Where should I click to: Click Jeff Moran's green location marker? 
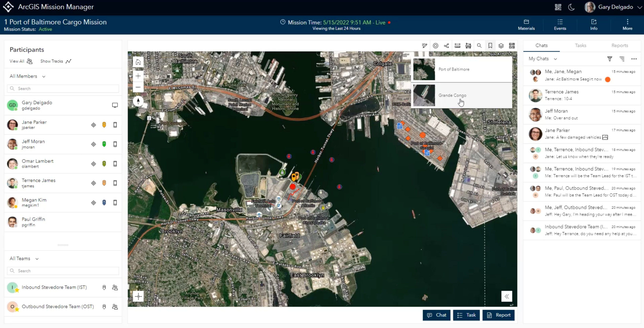pyautogui.click(x=104, y=144)
